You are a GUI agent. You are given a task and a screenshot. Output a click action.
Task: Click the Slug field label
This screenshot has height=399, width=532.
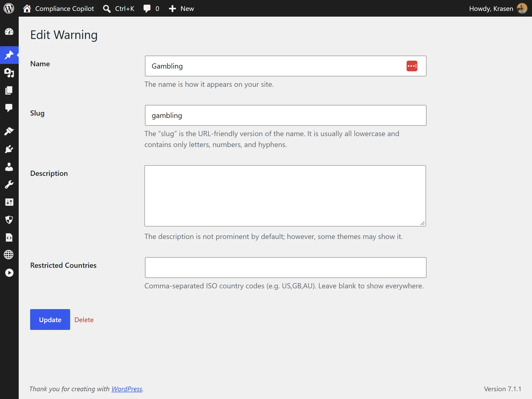click(x=37, y=113)
